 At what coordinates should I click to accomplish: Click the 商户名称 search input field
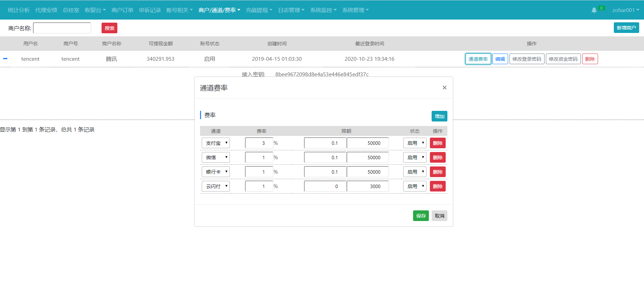coord(62,28)
